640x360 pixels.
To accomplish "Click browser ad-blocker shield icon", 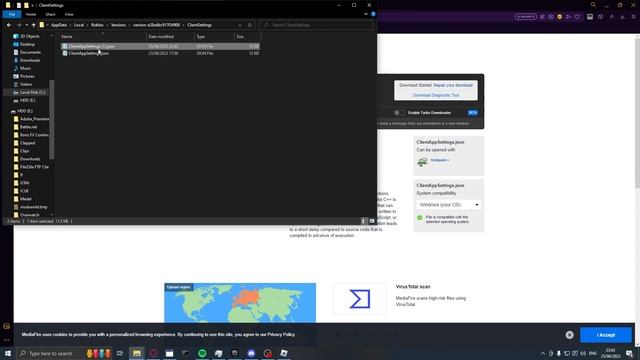I will pos(560,17).
